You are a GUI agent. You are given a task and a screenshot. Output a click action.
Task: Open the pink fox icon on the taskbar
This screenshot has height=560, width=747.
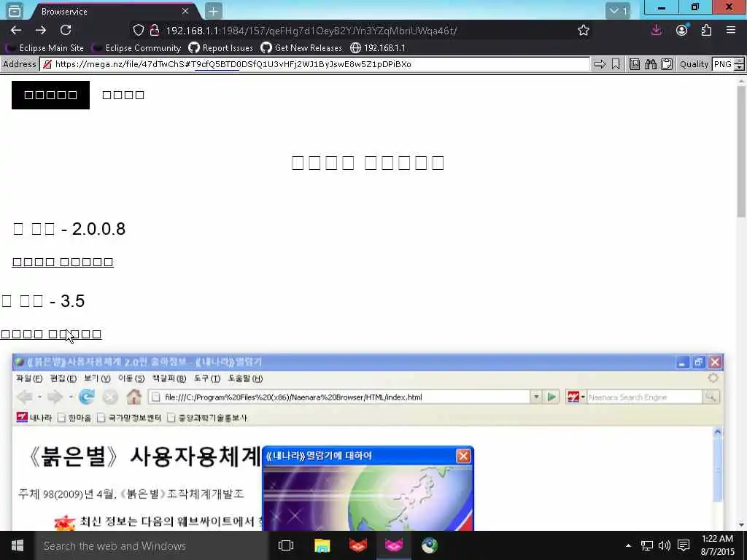pyautogui.click(x=393, y=545)
